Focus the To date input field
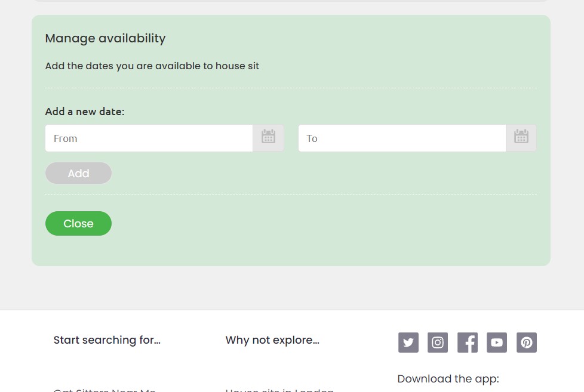The width and height of the screenshot is (584, 392). coord(402,138)
